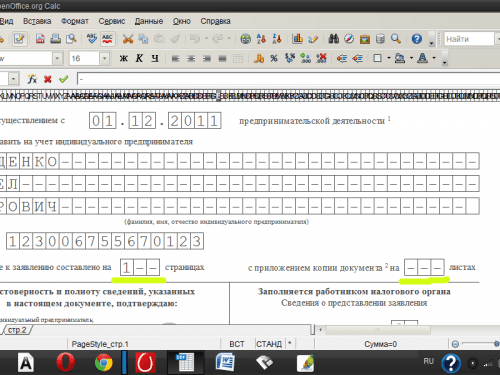
Task: Open the font size dropdown arrow
Action: click(105, 59)
